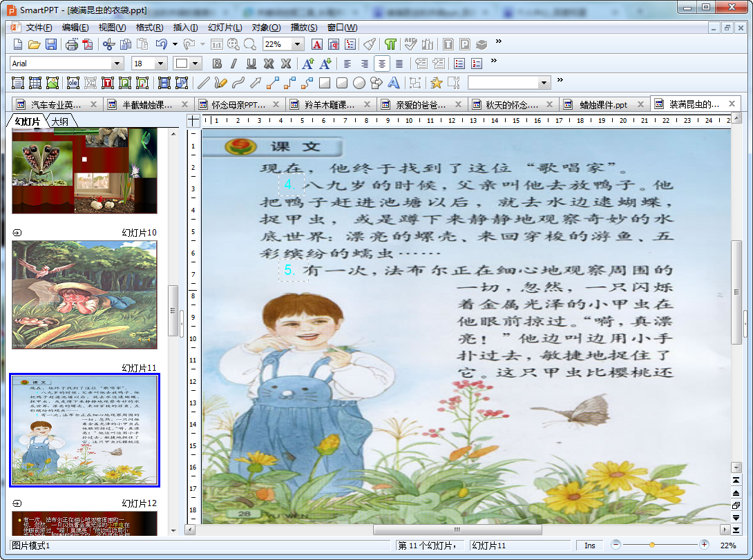The image size is (753, 560).
Task: Cut the selection with the scissors icon
Action: click(109, 45)
